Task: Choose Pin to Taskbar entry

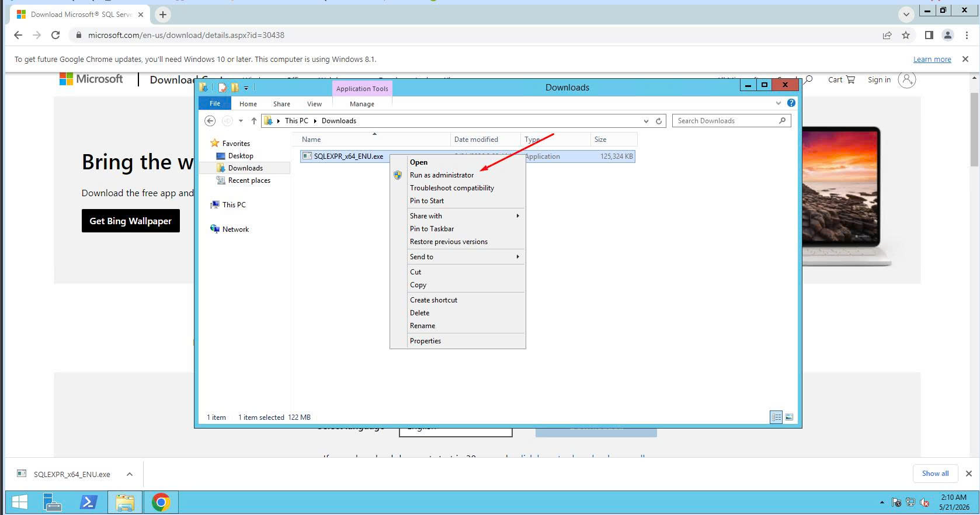Action: (432, 229)
